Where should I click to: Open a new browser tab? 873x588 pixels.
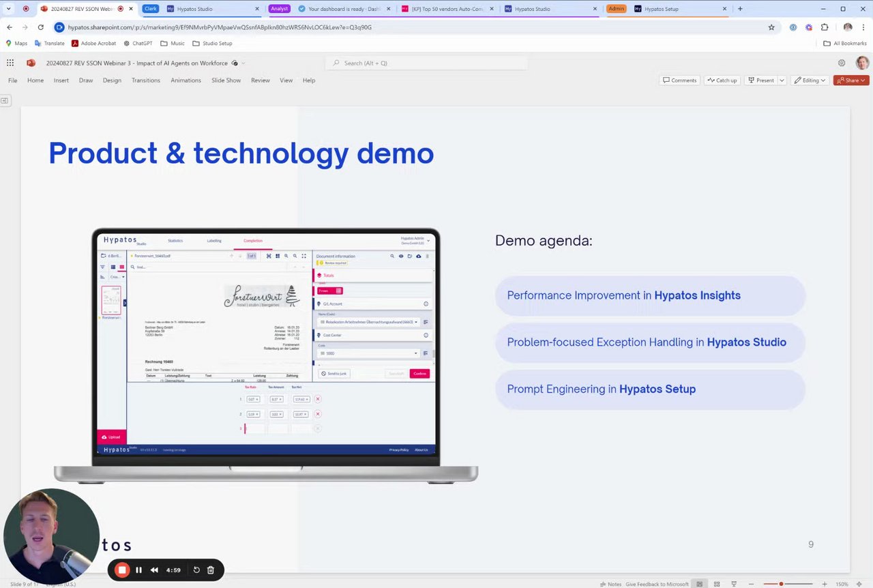(x=740, y=9)
